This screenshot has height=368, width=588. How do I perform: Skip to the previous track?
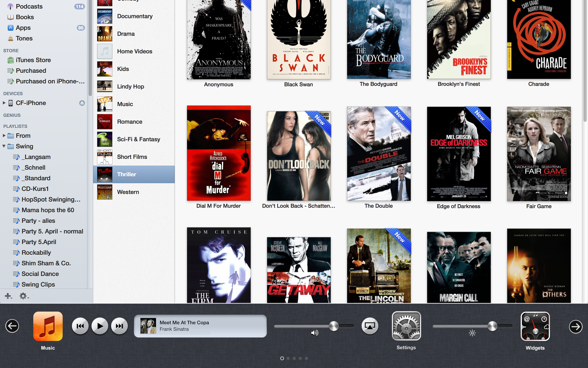coord(80,326)
